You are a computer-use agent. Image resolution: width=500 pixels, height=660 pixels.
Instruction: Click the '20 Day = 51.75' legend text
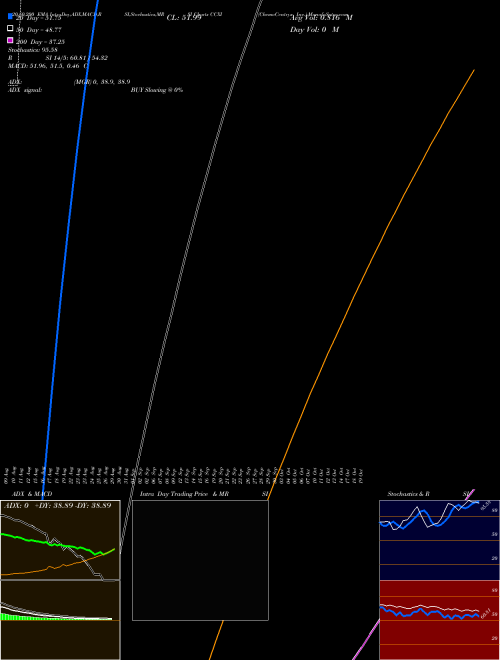39,18
